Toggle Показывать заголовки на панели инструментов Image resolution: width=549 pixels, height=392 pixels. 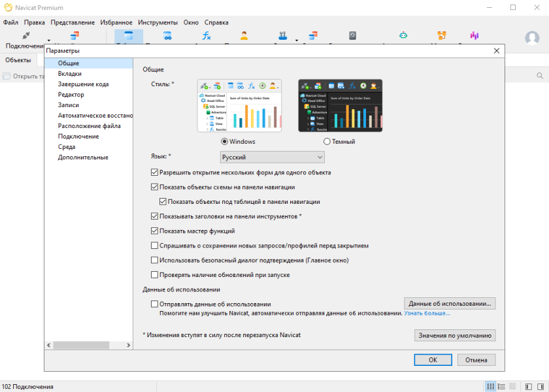click(154, 216)
